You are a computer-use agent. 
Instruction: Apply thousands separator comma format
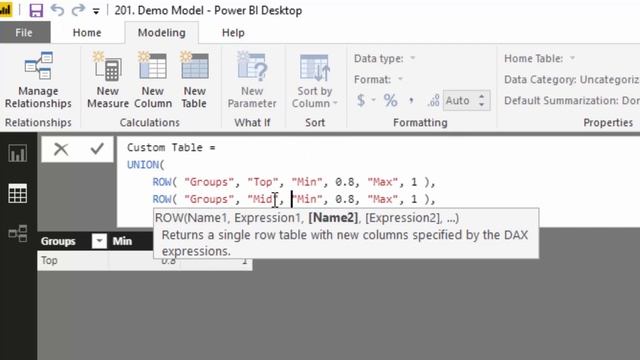click(411, 100)
